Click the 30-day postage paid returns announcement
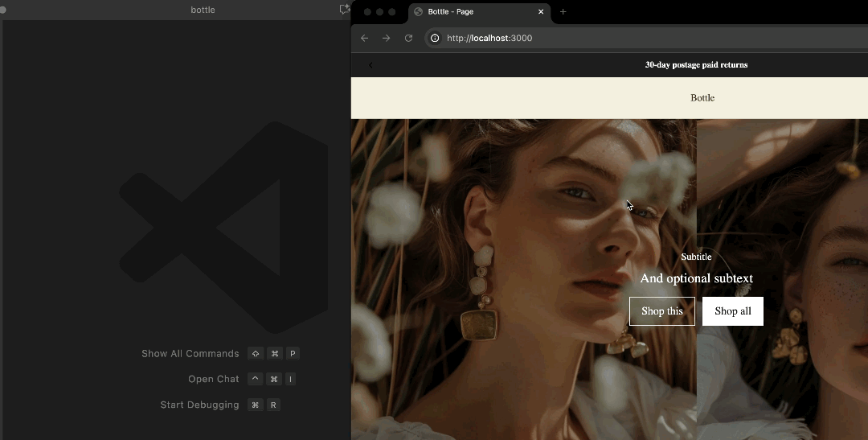This screenshot has width=868, height=440. pyautogui.click(x=696, y=65)
